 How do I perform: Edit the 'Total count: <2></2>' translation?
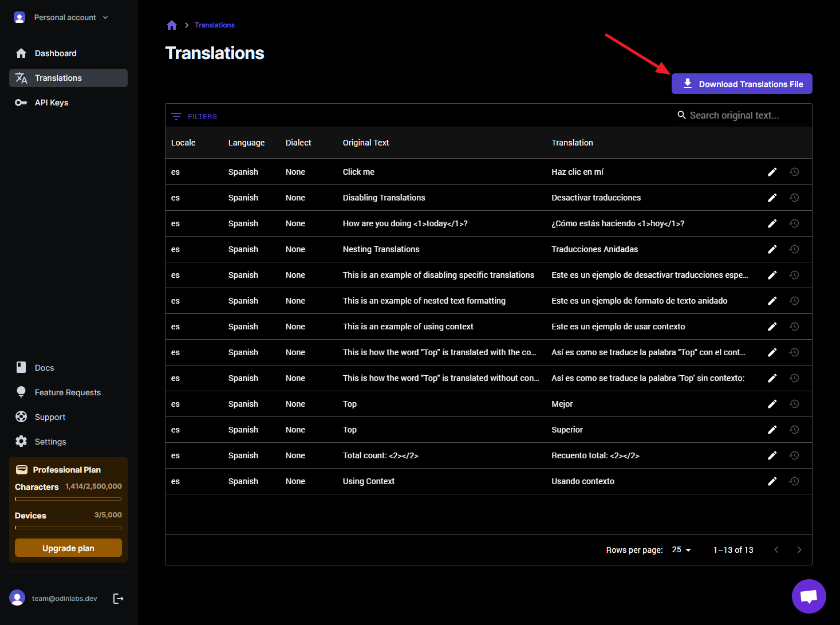[772, 455]
